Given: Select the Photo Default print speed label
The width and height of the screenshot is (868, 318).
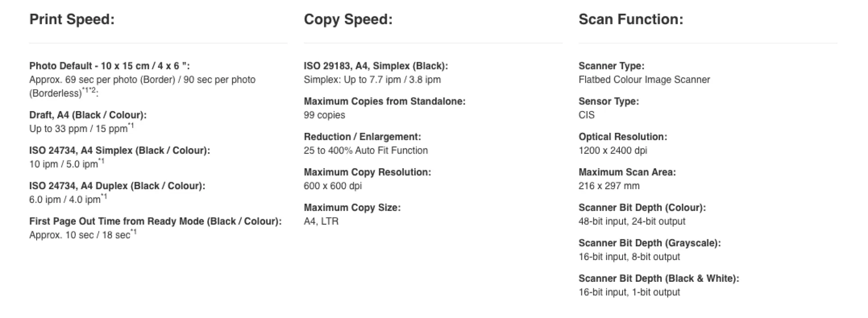Looking at the screenshot, I should pos(109,66).
